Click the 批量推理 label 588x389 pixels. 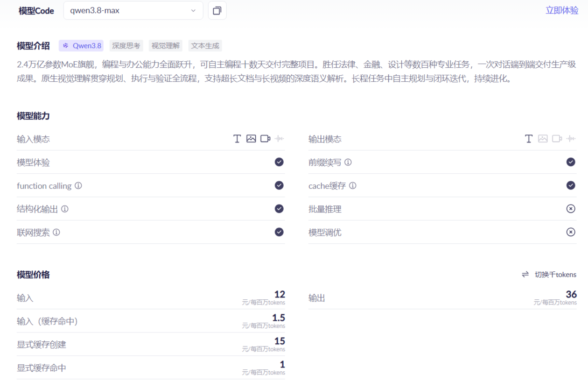click(x=325, y=209)
